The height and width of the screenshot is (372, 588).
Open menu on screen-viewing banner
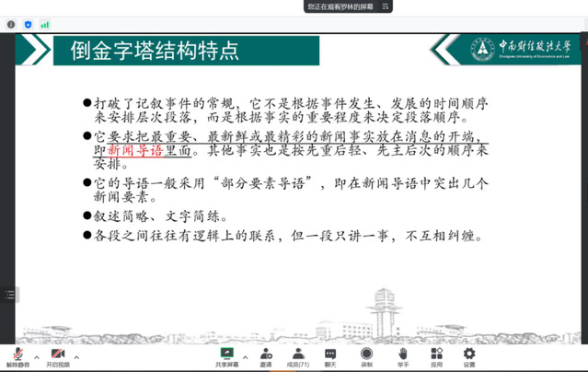(385, 6)
